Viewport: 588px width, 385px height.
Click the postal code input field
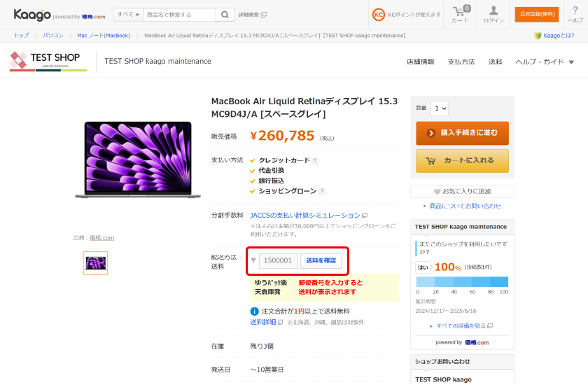(x=279, y=261)
